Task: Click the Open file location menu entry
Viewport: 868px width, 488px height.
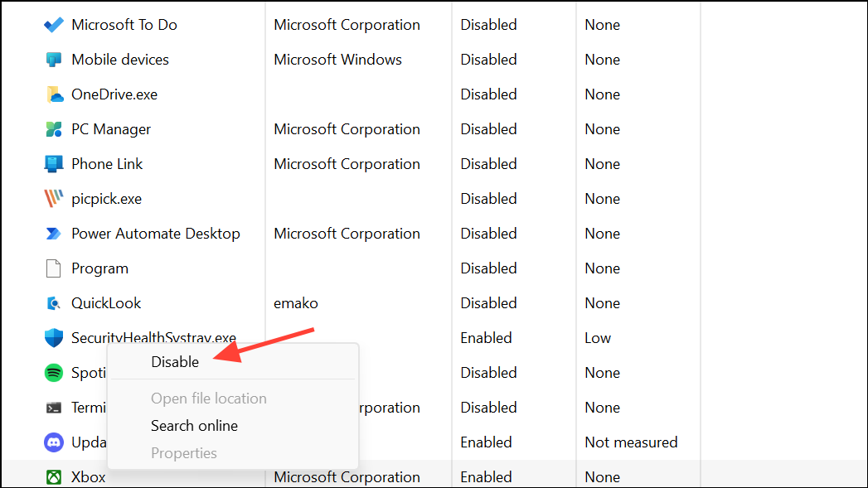Action: click(x=209, y=399)
